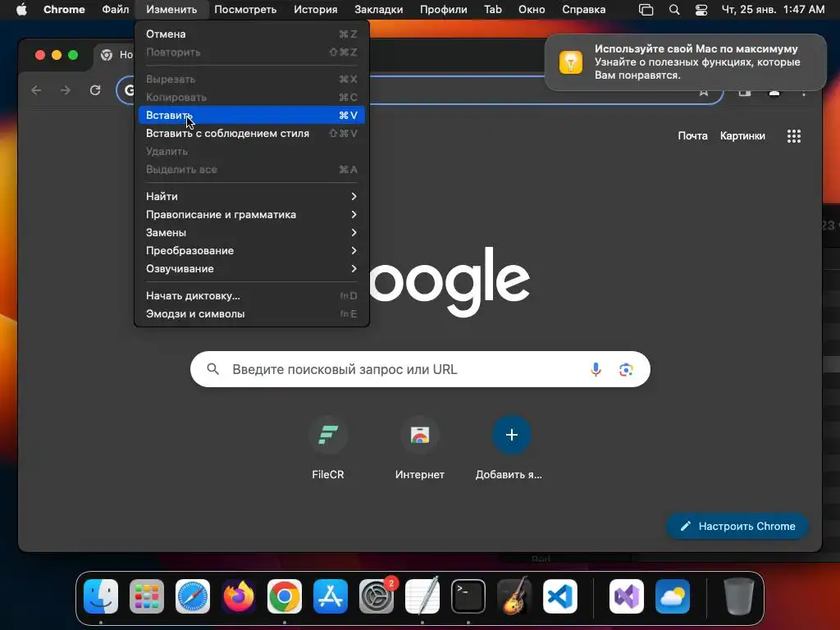Open the Google apps grid
The width and height of the screenshot is (840, 630).
coord(794,136)
